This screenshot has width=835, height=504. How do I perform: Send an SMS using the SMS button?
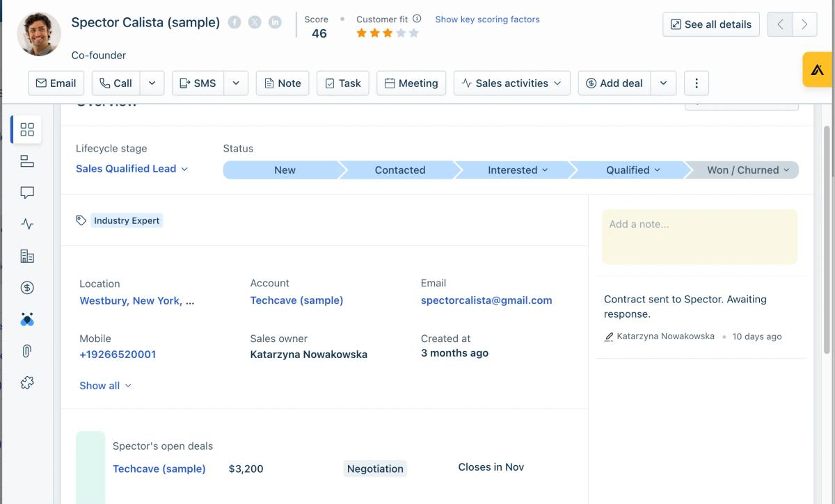[x=198, y=83]
